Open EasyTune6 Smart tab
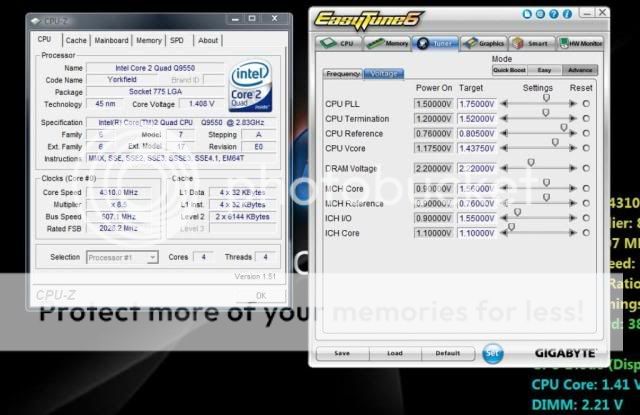This screenshot has height=415, width=640. point(532,43)
